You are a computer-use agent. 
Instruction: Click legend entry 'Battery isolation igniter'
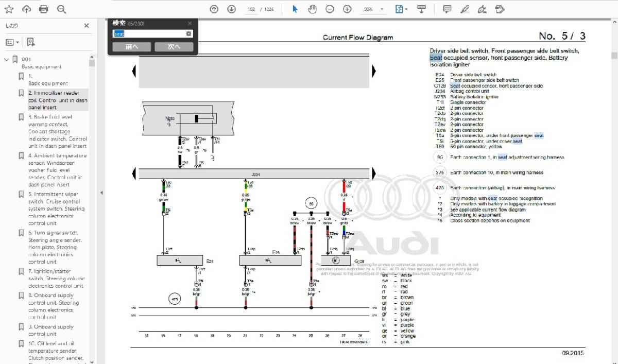coord(474,97)
